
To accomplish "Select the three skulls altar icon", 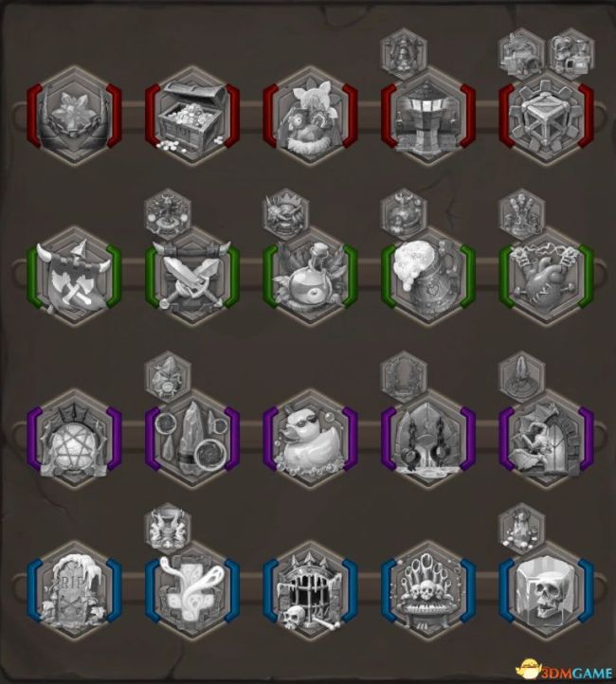I will coord(428,591).
